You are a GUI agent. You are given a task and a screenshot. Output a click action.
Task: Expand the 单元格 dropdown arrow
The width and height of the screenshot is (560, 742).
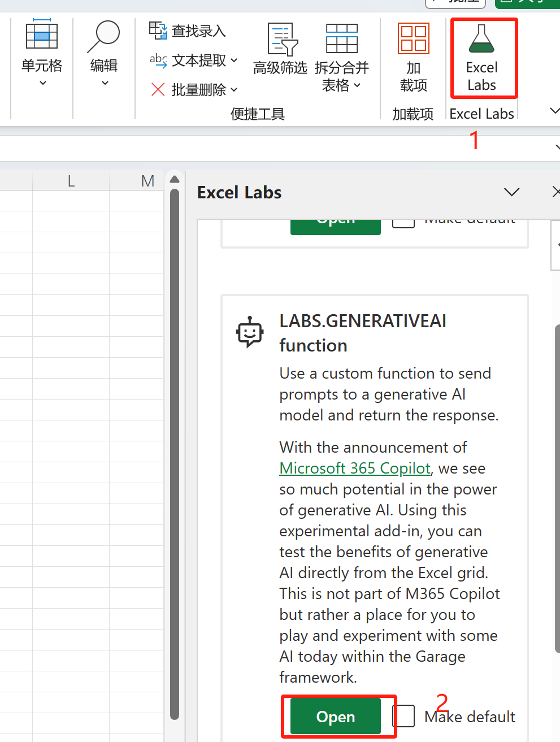[42, 83]
